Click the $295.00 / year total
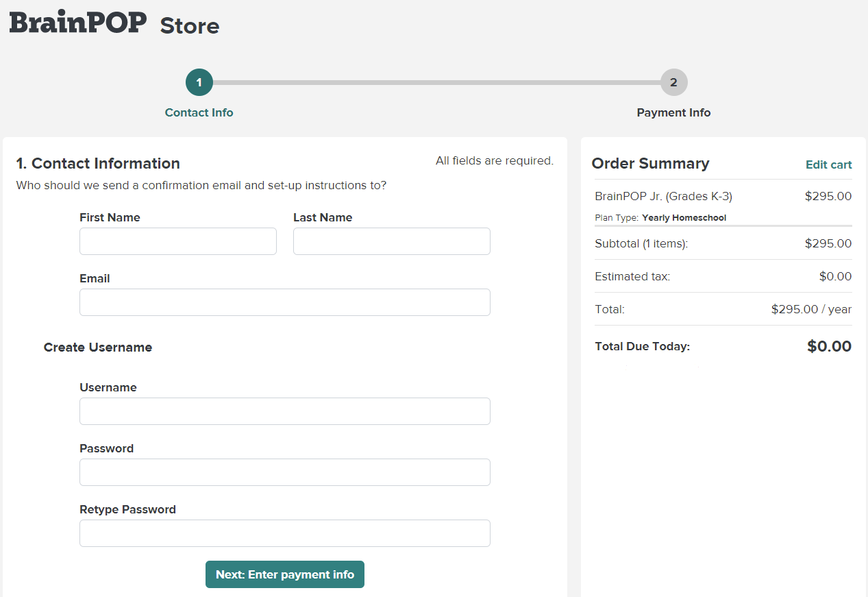The height and width of the screenshot is (597, 868). pyautogui.click(x=811, y=309)
